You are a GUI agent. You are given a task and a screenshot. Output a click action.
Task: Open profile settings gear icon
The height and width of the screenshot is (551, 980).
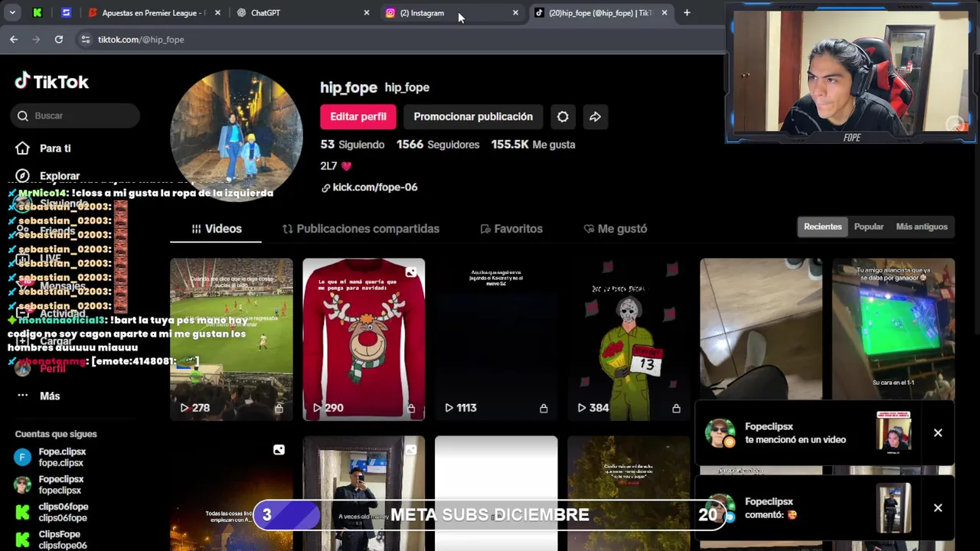click(563, 116)
